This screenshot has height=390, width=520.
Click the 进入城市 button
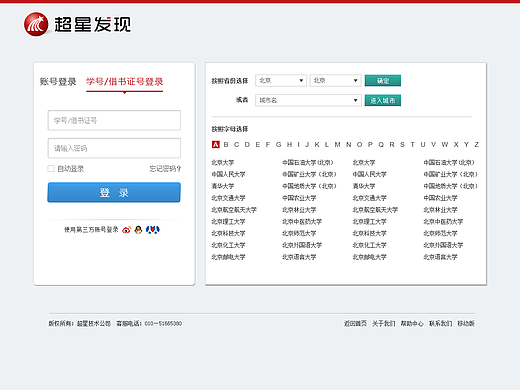point(383,100)
